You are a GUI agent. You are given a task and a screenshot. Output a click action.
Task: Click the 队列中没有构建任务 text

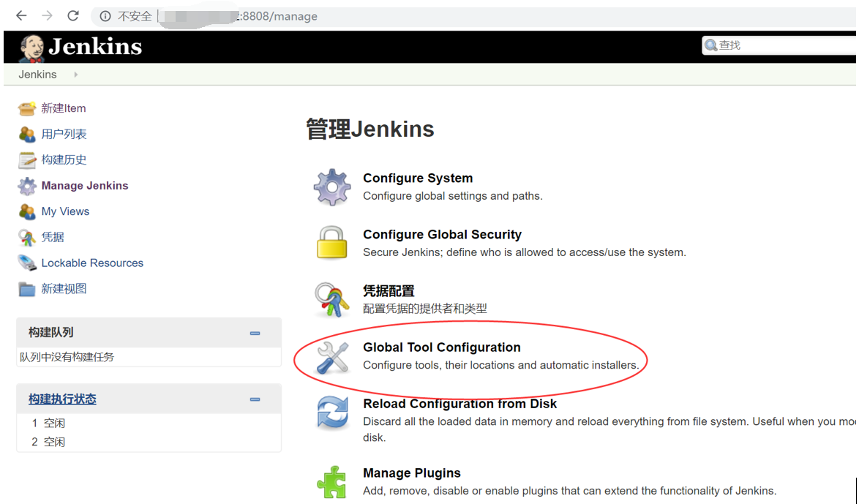67,357
